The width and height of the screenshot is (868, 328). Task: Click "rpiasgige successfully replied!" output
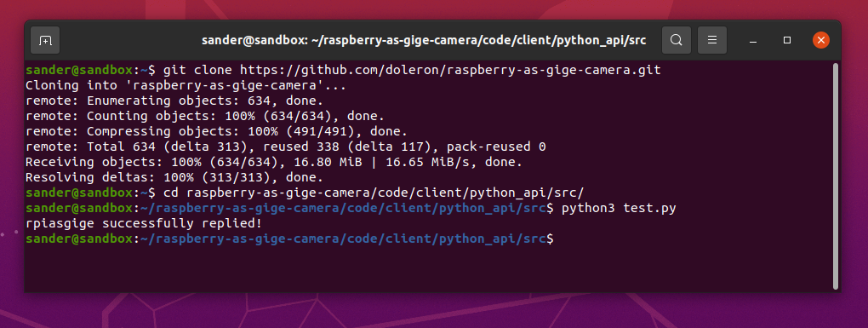(144, 224)
